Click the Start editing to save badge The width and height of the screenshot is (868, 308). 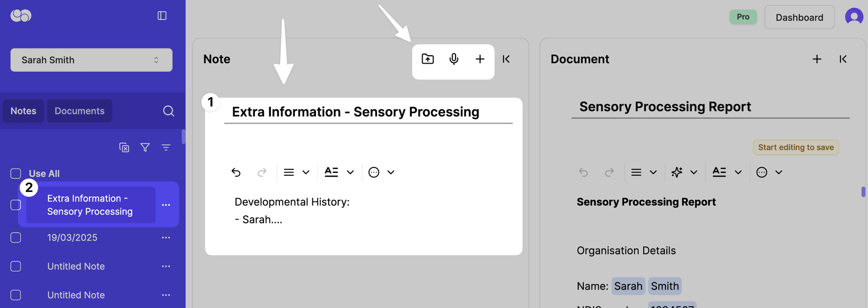click(796, 148)
